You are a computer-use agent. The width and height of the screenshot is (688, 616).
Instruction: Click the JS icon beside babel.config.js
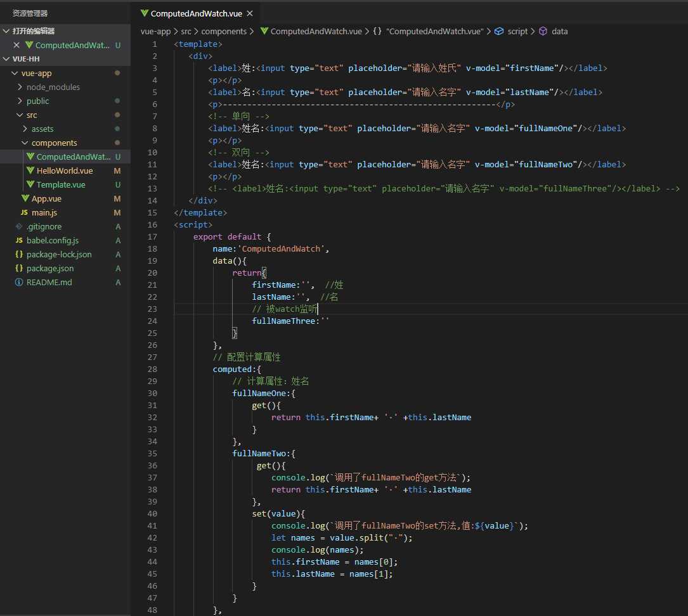click(x=19, y=240)
